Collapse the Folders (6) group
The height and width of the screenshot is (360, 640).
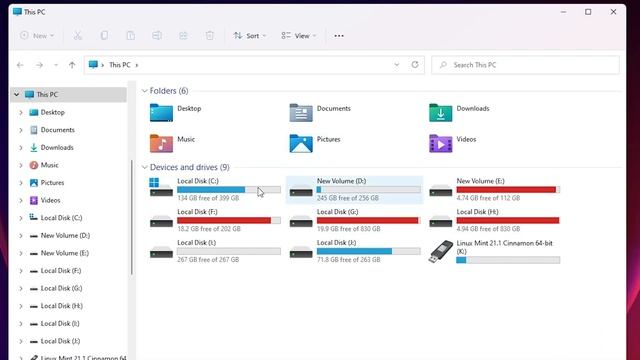coord(144,91)
